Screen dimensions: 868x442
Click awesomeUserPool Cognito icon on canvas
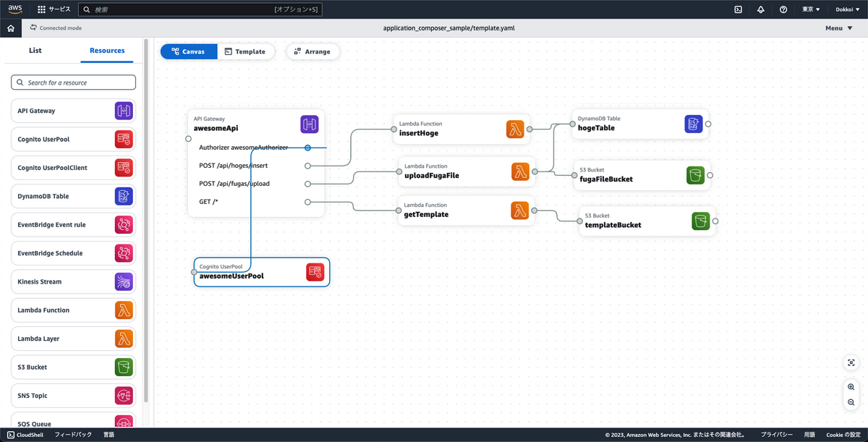tap(315, 272)
